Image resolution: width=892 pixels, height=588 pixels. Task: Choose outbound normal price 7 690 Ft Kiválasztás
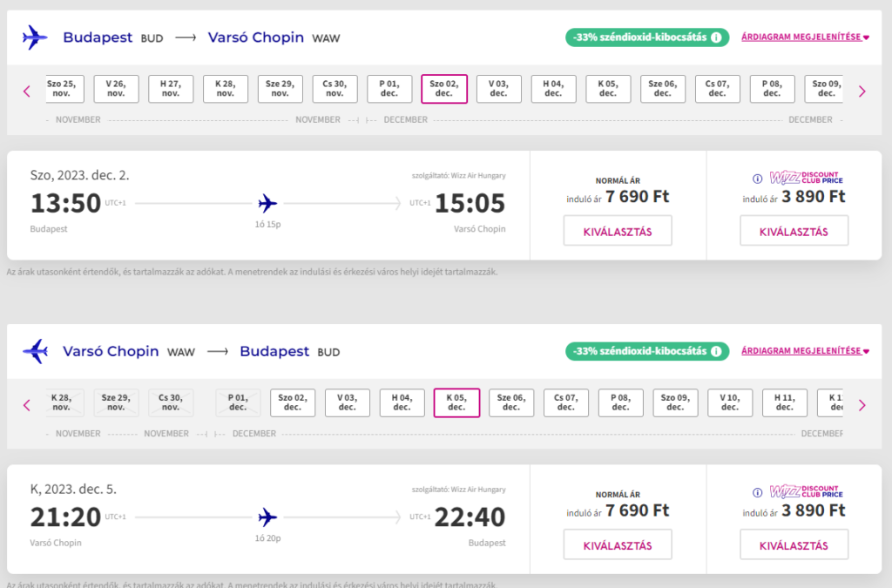617,232
